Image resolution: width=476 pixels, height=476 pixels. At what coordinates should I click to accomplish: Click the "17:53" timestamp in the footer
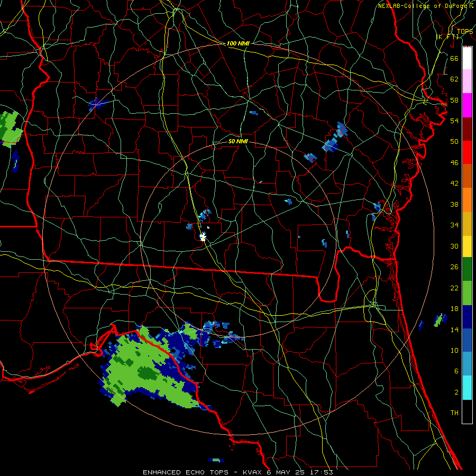click(x=322, y=472)
